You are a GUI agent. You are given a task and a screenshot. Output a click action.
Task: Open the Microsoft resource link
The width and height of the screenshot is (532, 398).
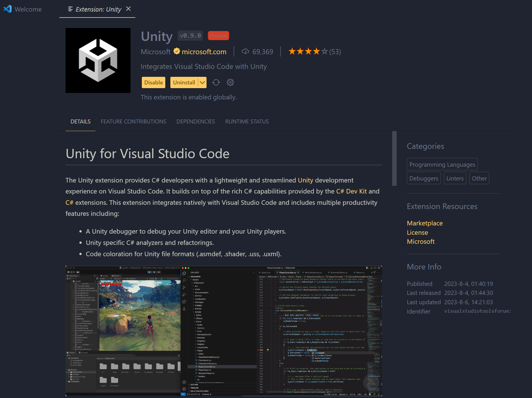pyautogui.click(x=421, y=242)
